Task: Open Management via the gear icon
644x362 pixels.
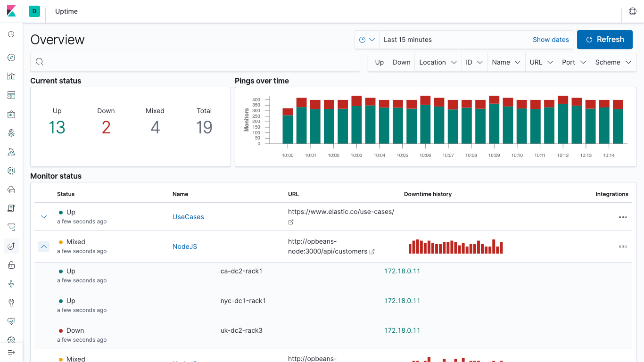Action: click(11, 340)
